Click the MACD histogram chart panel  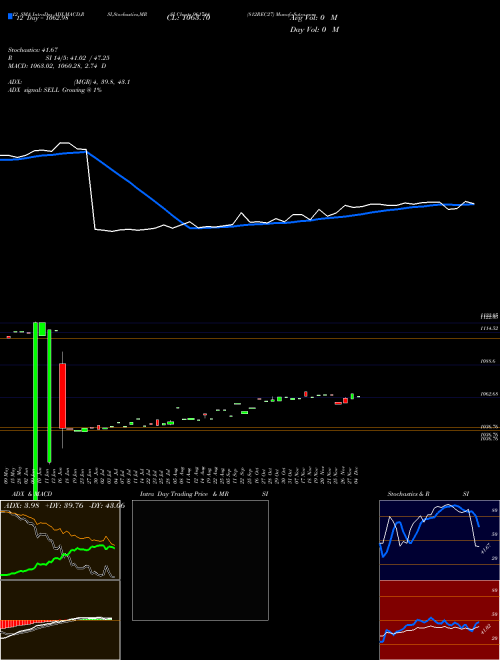point(60,620)
